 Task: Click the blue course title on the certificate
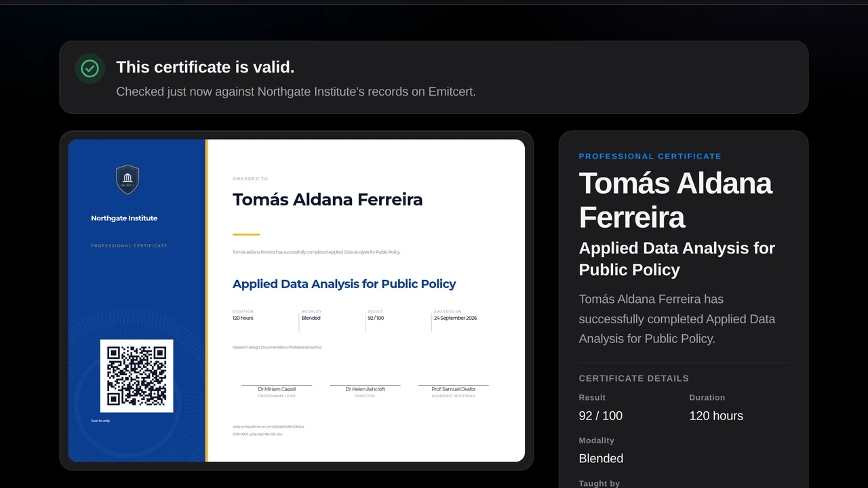[x=344, y=284]
